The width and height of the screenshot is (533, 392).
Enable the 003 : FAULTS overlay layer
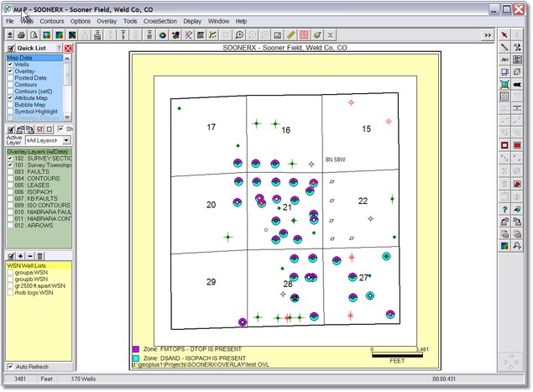pyautogui.click(x=10, y=171)
